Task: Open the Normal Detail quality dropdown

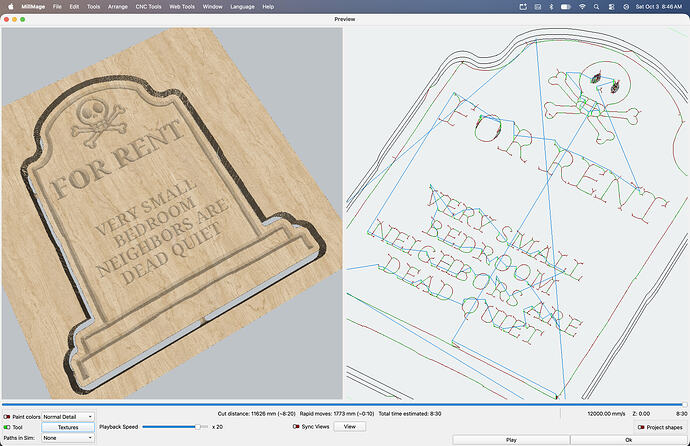Action: [x=68, y=417]
